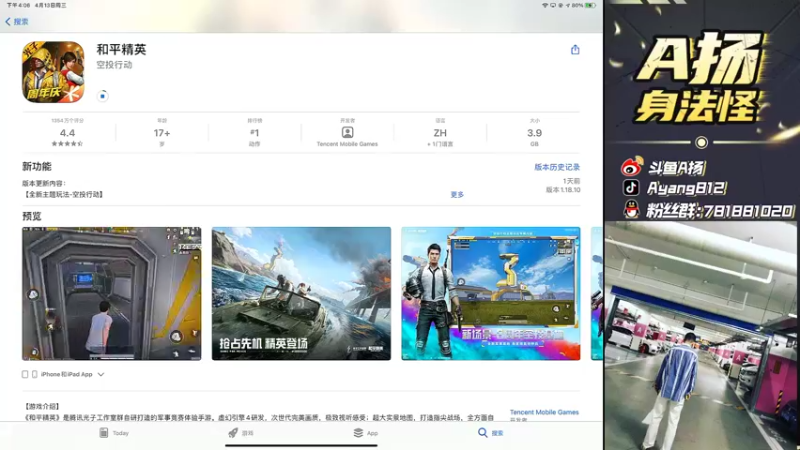
Task: Click the TikTok logo in overlay
Action: pos(631,187)
